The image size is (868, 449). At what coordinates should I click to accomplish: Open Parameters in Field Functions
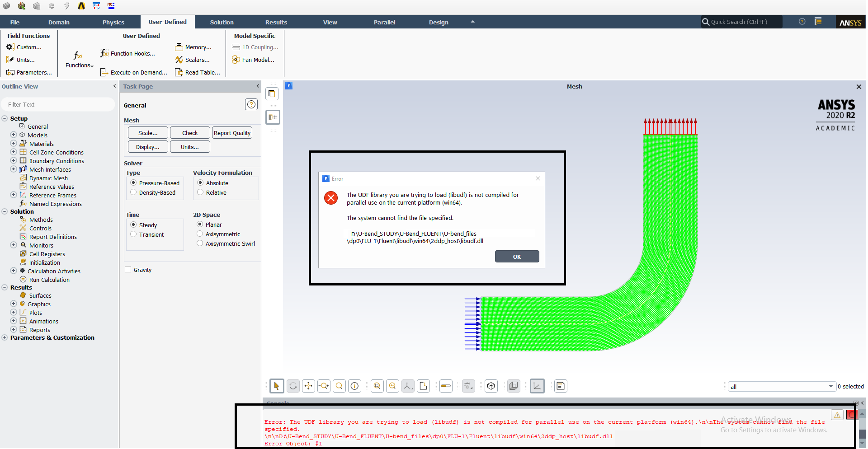click(29, 72)
